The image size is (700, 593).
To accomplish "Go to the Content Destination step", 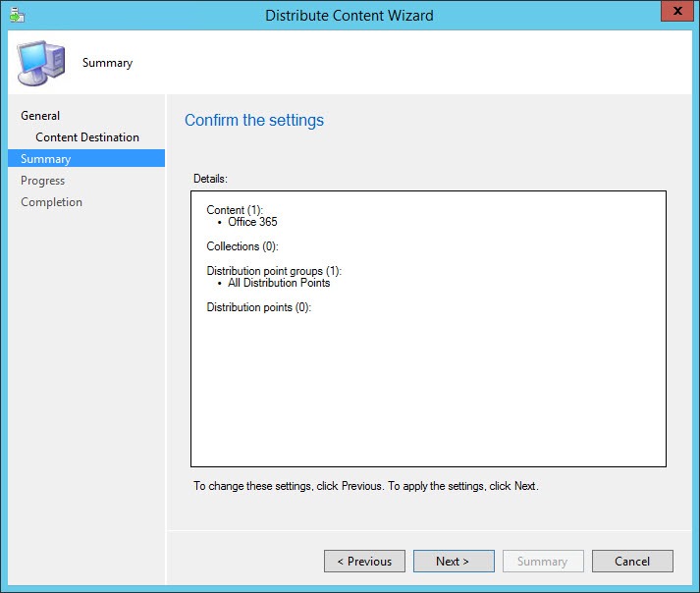I will (x=87, y=137).
